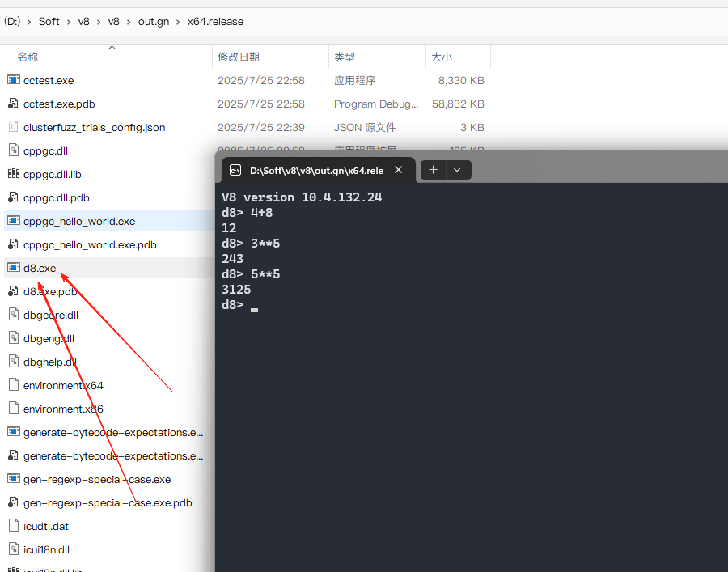Sort files by the 名称 column header
728x572 pixels.
click(x=28, y=57)
